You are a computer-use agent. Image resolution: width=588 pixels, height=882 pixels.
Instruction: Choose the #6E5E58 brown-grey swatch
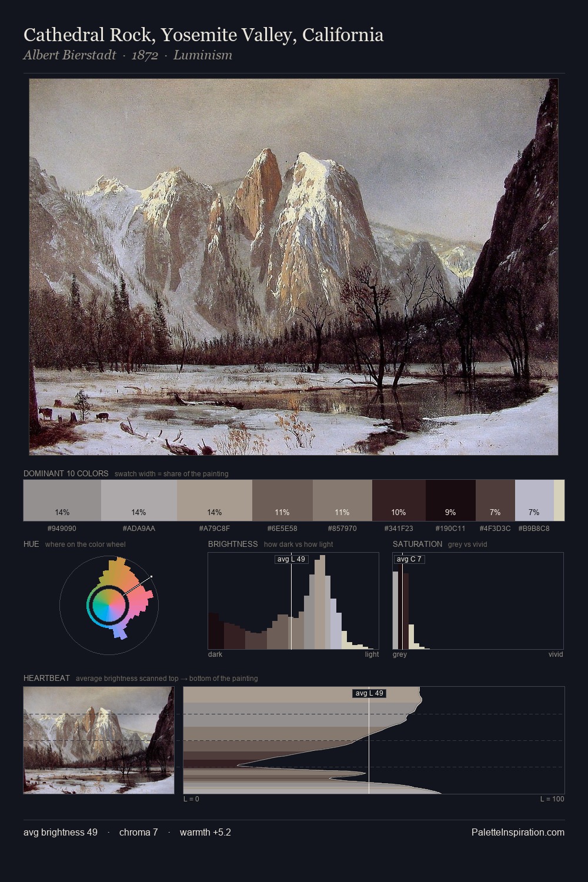coord(282,500)
